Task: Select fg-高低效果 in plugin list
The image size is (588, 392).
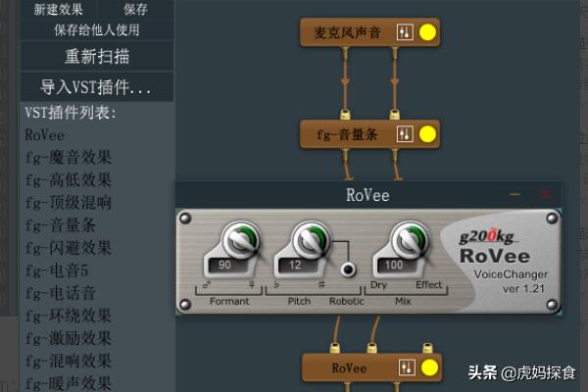Action: [x=69, y=179]
